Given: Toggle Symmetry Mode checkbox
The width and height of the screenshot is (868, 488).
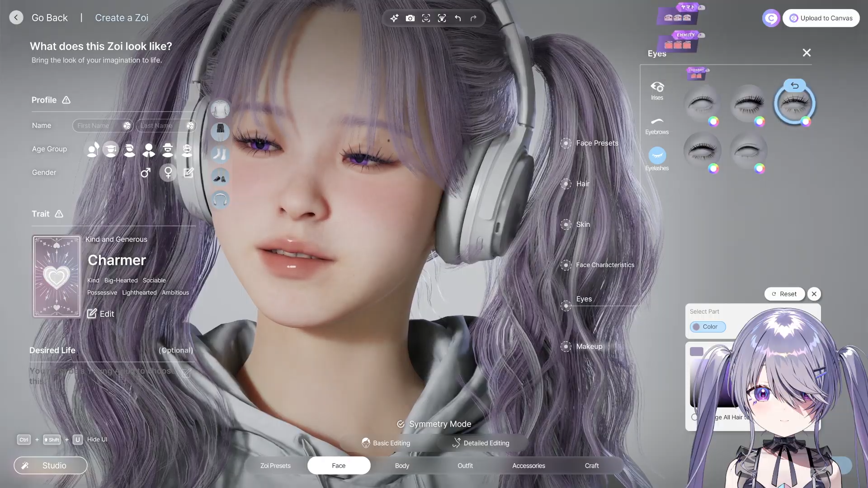Looking at the screenshot, I should (401, 424).
